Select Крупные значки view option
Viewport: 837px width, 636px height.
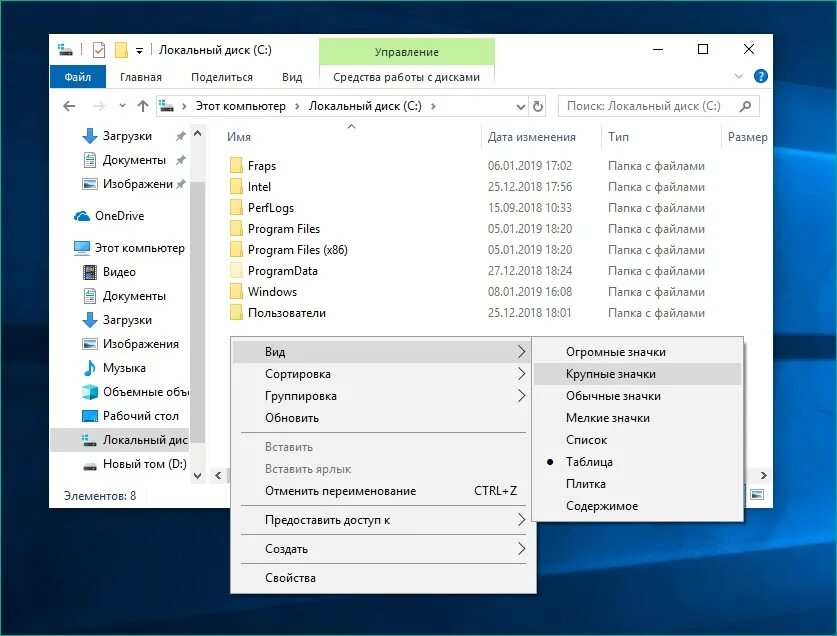click(637, 374)
